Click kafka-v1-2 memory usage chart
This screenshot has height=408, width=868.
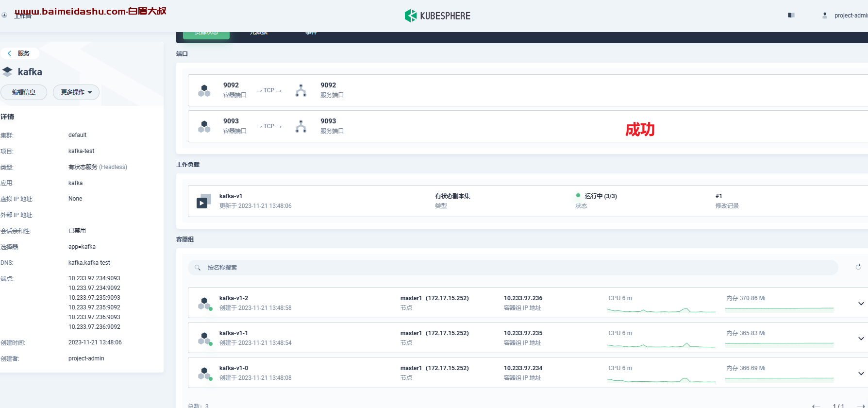779,309
